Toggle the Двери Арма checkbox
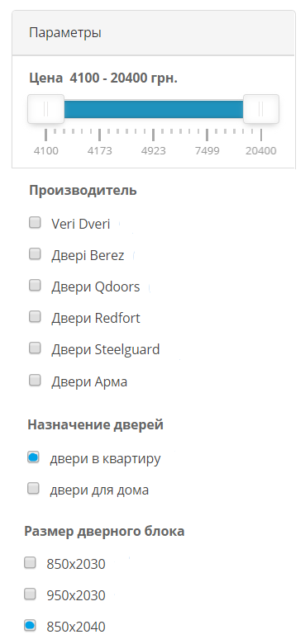Screen dimensions: 305x644 (35, 381)
